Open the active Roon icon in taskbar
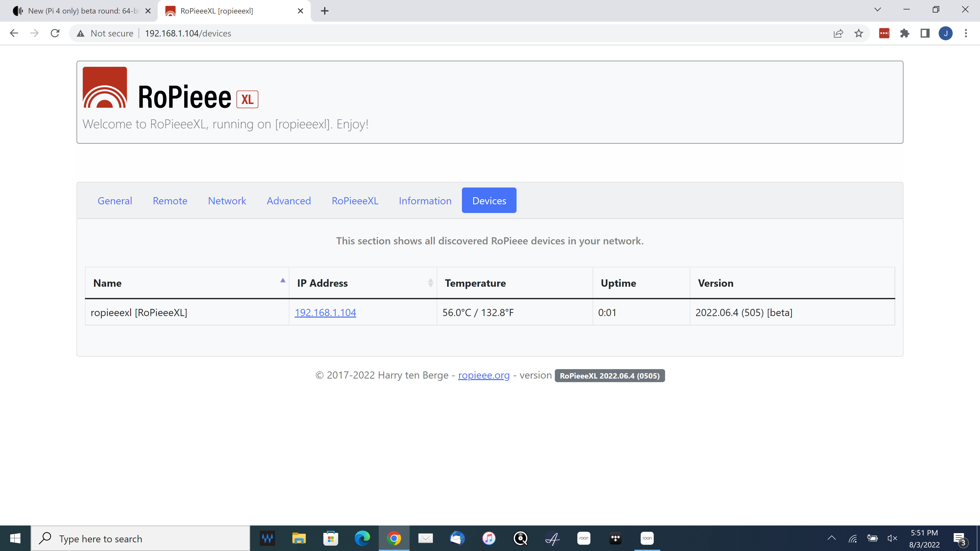 pyautogui.click(x=647, y=539)
